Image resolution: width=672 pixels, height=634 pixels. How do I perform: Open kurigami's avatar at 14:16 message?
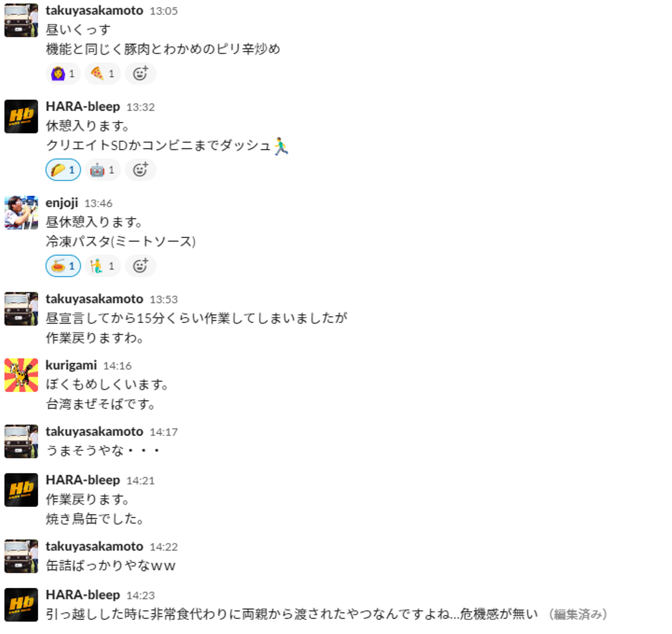pos(21,375)
